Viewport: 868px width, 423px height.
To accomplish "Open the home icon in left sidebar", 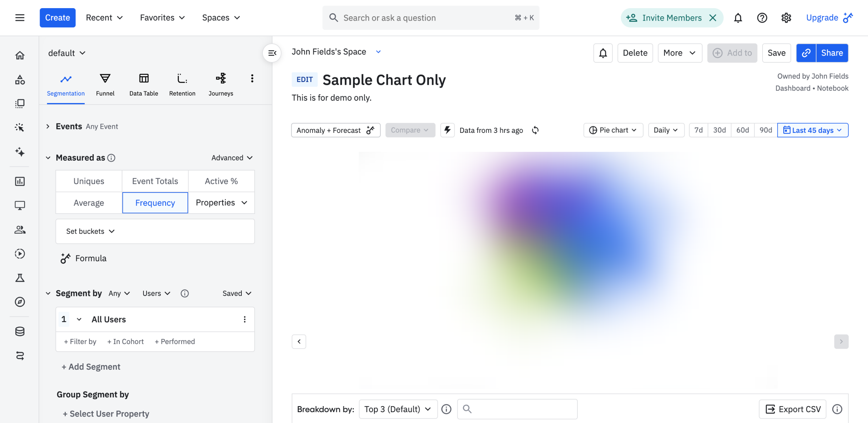I will [x=20, y=55].
